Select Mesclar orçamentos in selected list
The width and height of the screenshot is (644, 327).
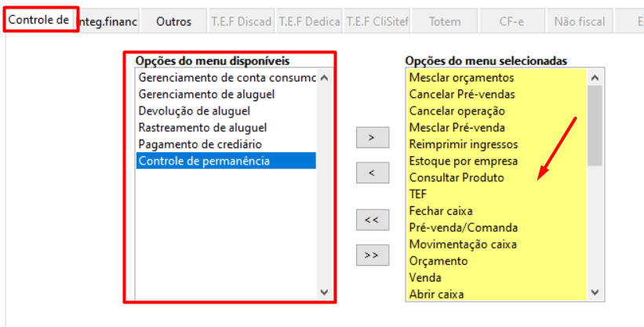[461, 78]
